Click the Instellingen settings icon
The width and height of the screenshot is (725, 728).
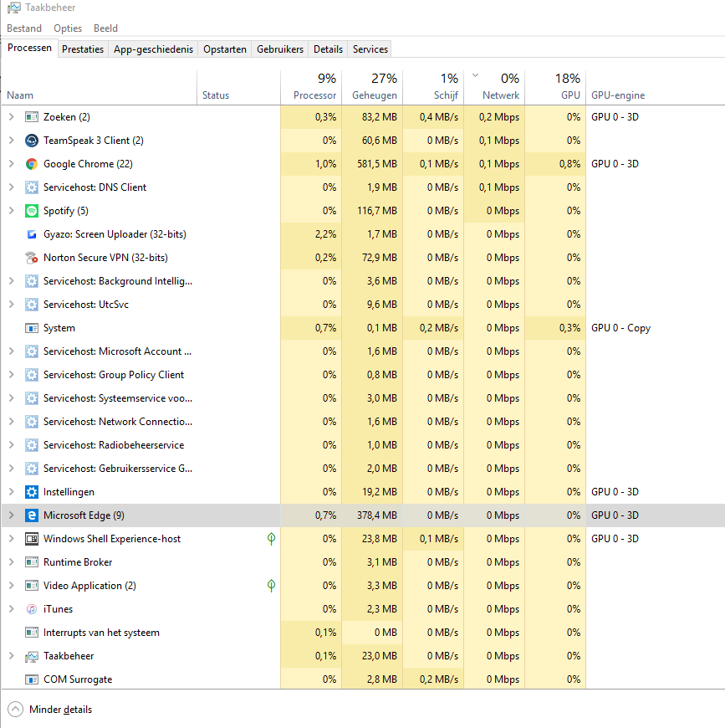32,492
